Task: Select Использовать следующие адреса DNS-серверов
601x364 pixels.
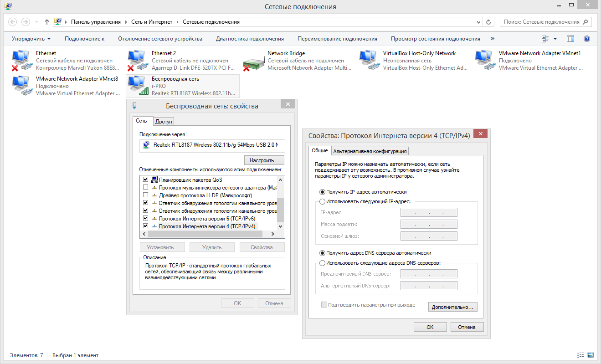Action: (323, 263)
